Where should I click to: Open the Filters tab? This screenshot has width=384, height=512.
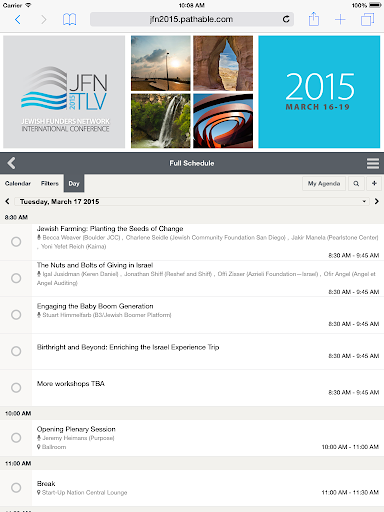50,183
